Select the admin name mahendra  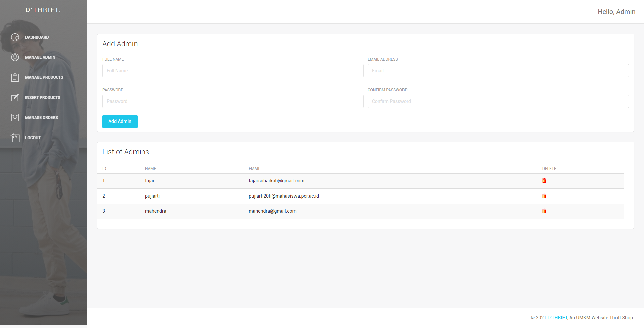pyautogui.click(x=155, y=211)
